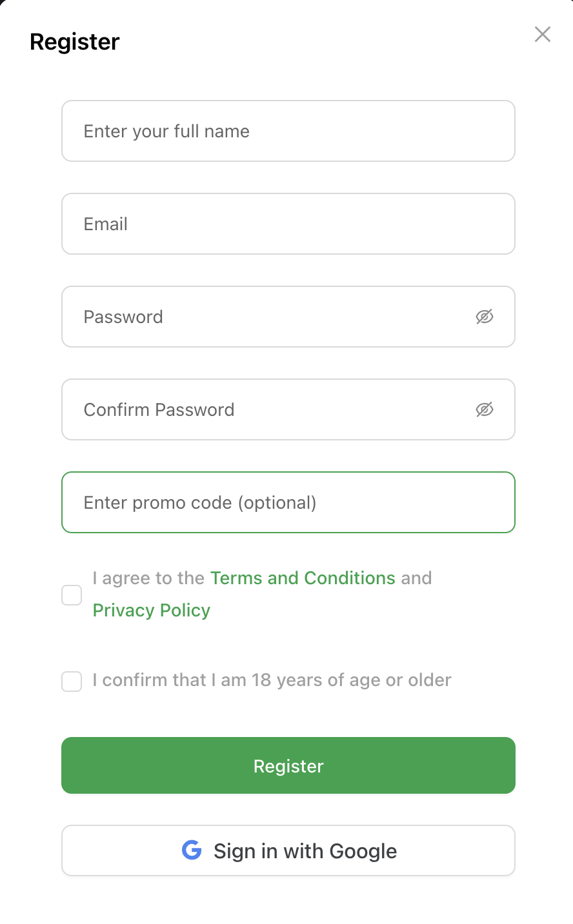The width and height of the screenshot is (573, 924).
Task: Check the Terms and Conditions agreement box
Action: click(x=71, y=595)
